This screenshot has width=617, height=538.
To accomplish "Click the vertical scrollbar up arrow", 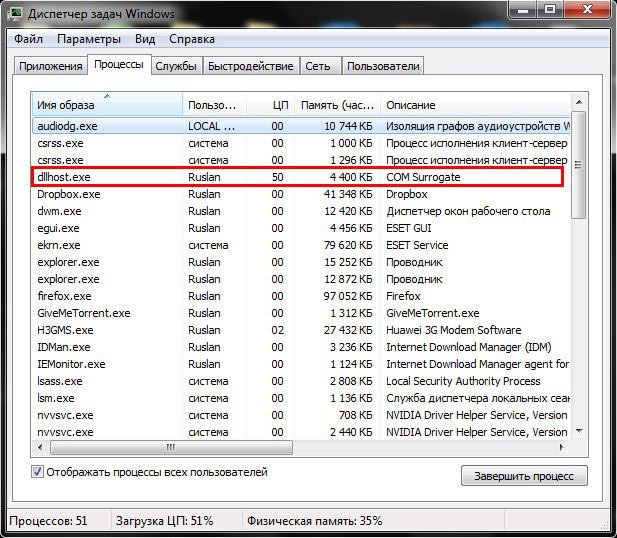I will (x=579, y=102).
